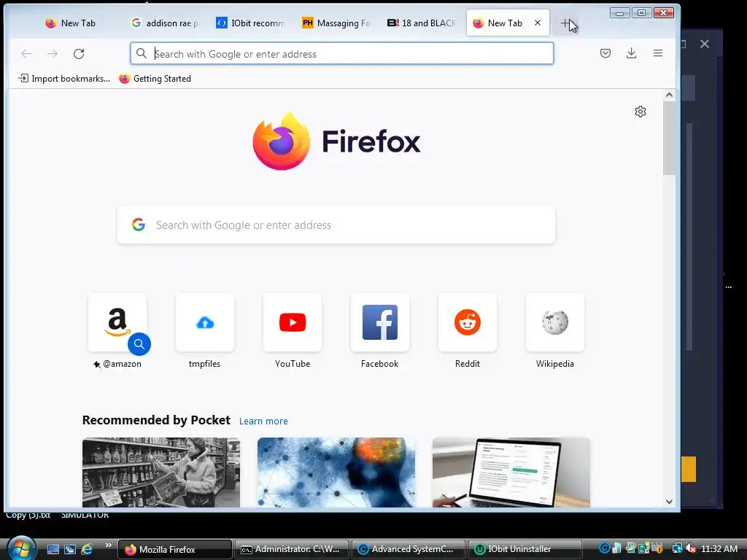Image resolution: width=747 pixels, height=560 pixels.
Task: Click the network tray icon
Action: (x=678, y=548)
